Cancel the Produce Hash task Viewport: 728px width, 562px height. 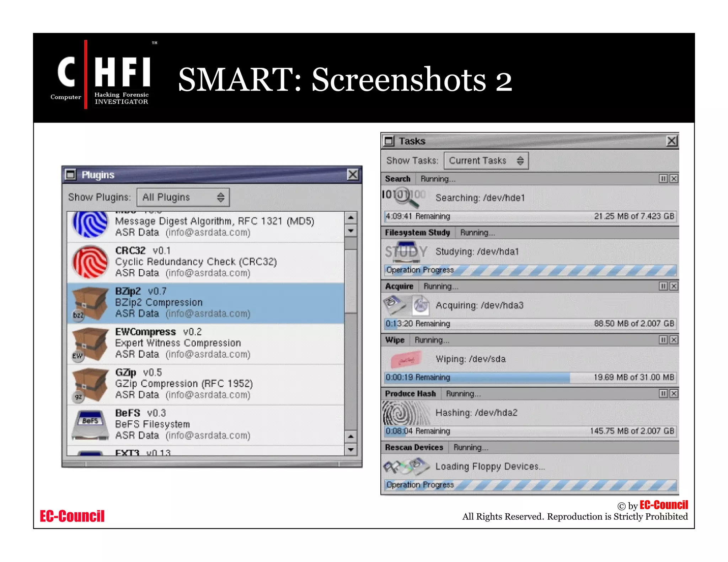(x=674, y=394)
